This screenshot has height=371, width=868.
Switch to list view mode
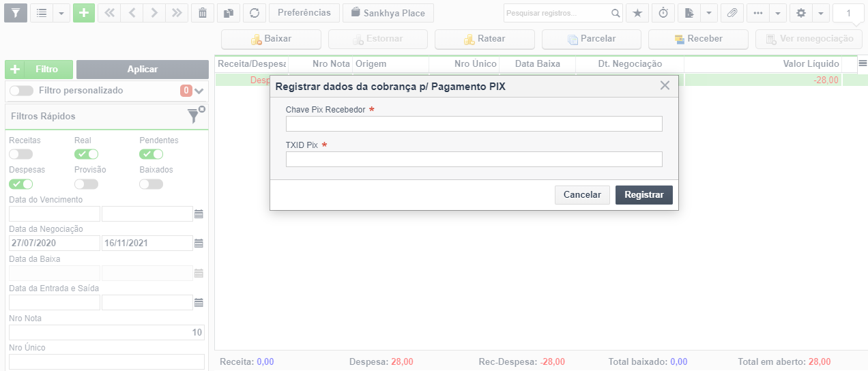42,12
